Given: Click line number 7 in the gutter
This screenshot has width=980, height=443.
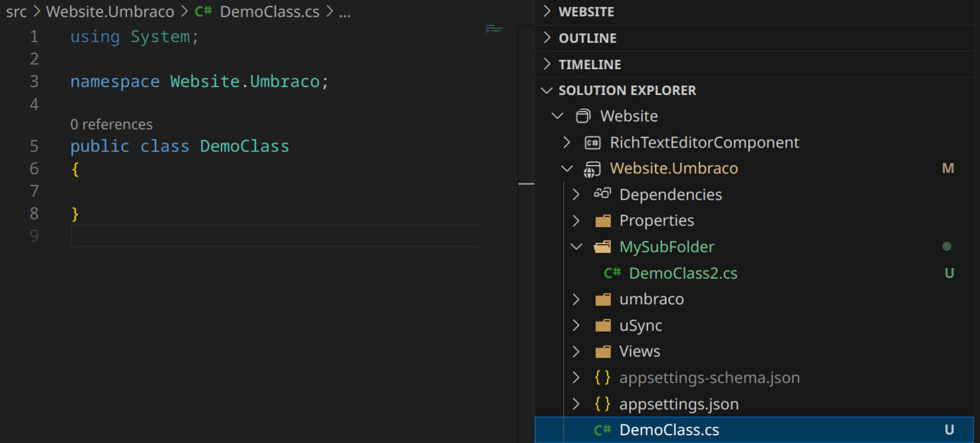Looking at the screenshot, I should pos(34,191).
